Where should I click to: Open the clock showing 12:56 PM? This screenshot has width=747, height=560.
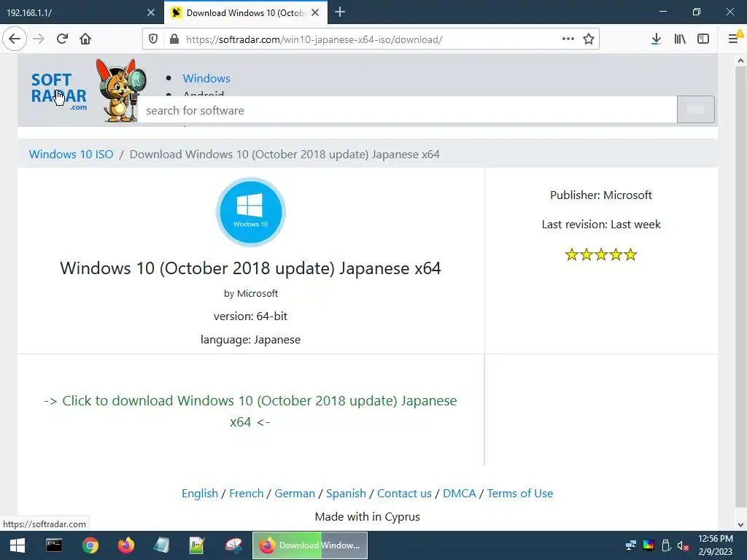point(715,545)
